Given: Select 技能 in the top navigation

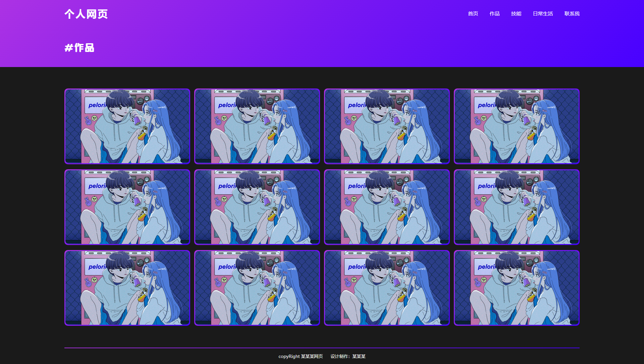Looking at the screenshot, I should coord(516,14).
